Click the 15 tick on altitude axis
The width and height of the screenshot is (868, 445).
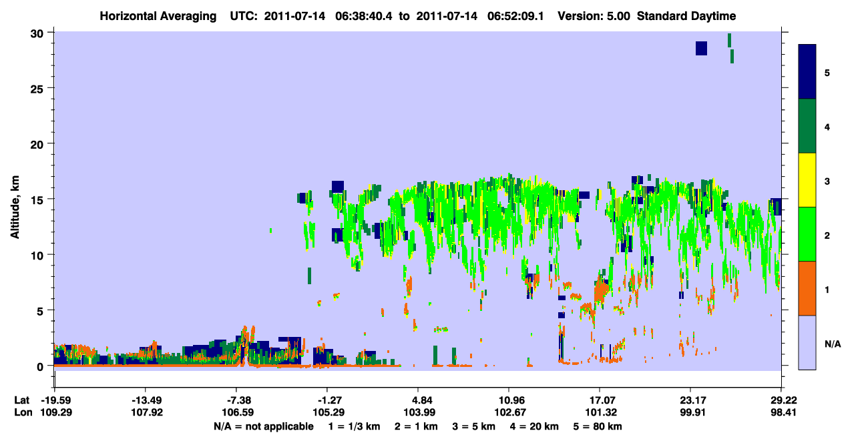tap(39, 199)
